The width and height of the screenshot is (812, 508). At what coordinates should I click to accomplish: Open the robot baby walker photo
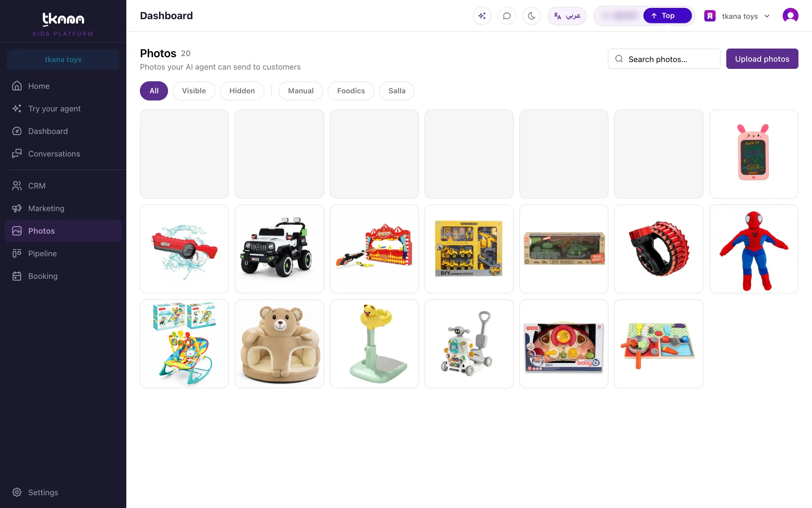point(469,344)
